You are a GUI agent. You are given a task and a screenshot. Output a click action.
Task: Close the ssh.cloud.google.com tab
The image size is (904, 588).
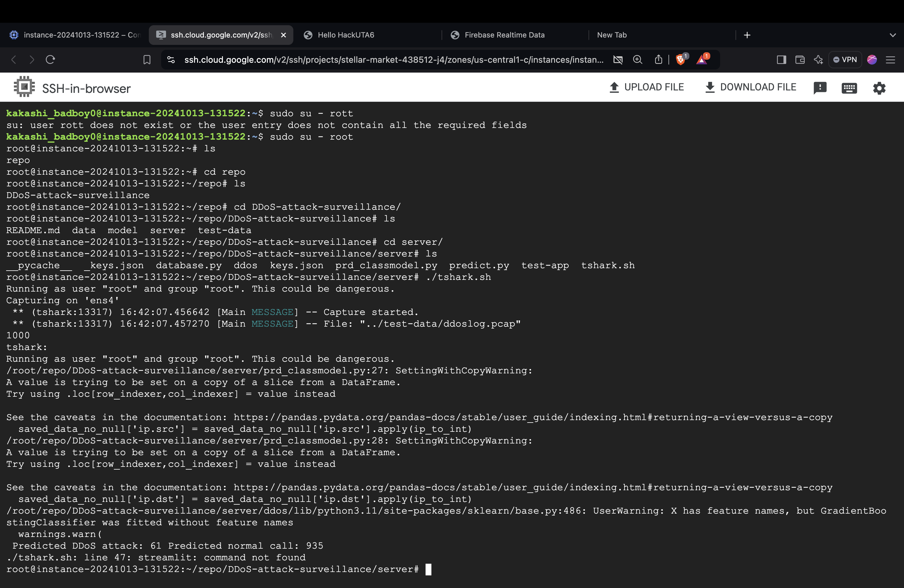pyautogui.click(x=283, y=35)
